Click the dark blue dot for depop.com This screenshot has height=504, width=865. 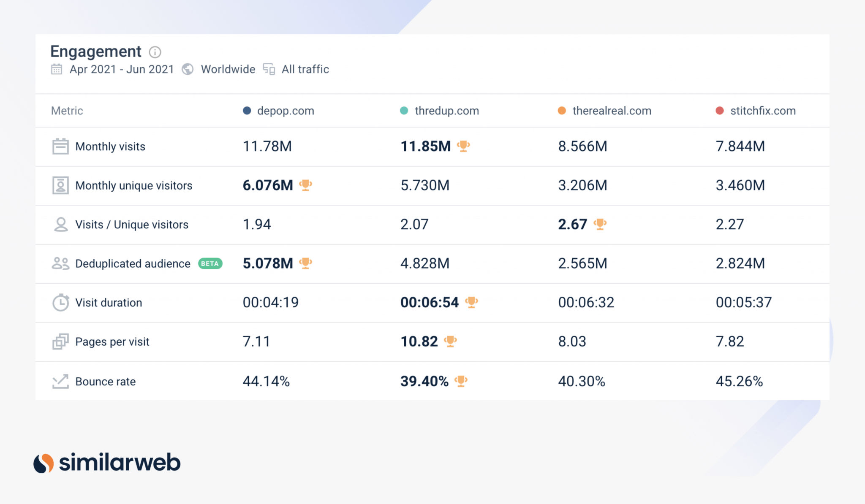[x=247, y=111]
